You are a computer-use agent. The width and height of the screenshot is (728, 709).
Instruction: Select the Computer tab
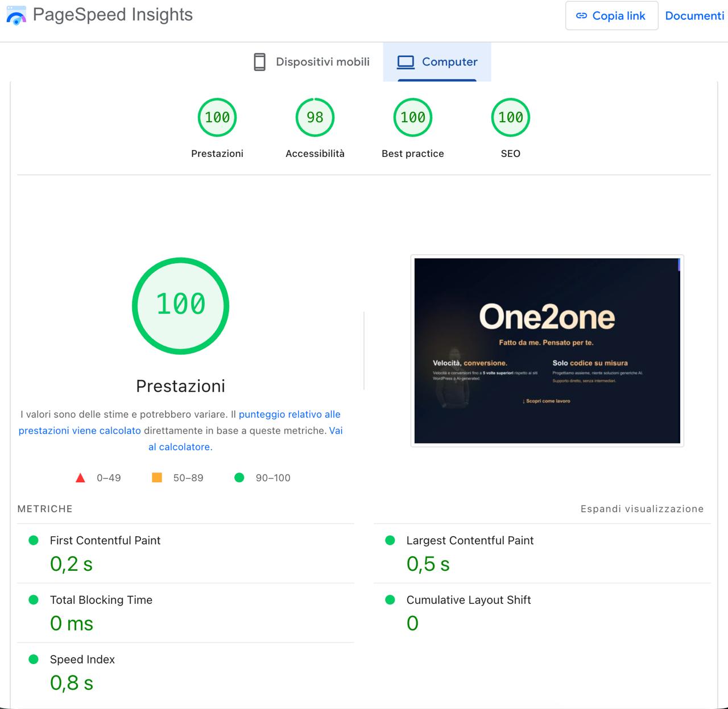pyautogui.click(x=437, y=61)
